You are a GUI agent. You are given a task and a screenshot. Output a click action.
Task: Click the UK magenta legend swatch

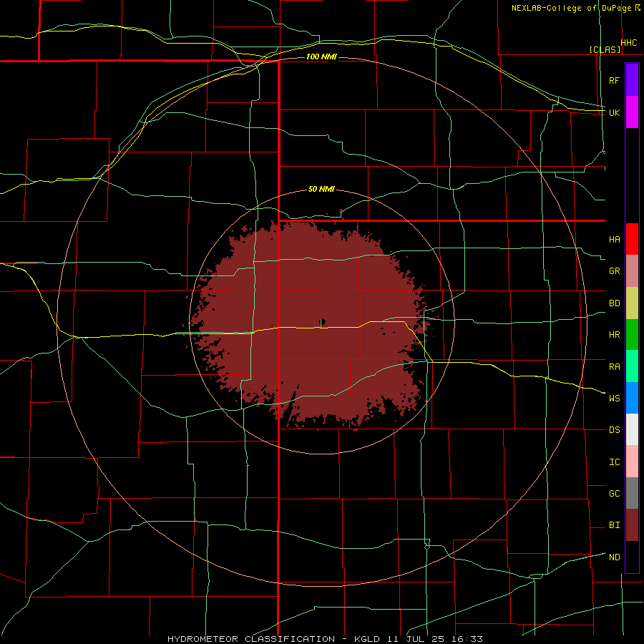[632, 112]
